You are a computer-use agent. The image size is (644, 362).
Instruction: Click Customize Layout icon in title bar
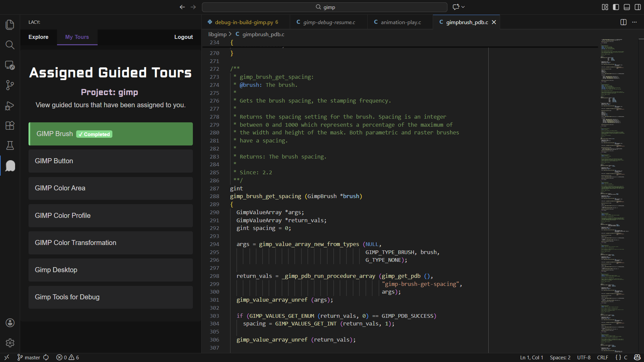pos(605,7)
